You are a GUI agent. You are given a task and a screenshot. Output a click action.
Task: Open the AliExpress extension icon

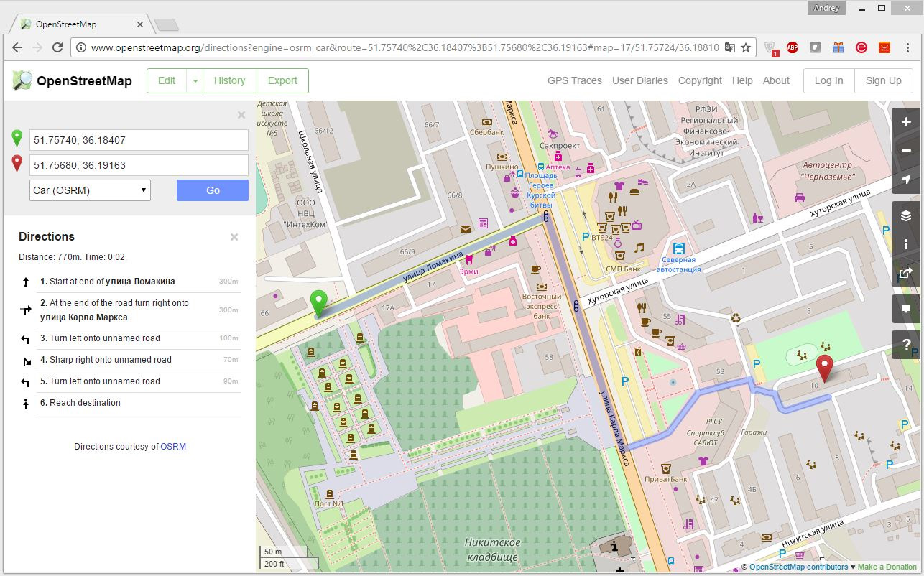click(x=884, y=47)
